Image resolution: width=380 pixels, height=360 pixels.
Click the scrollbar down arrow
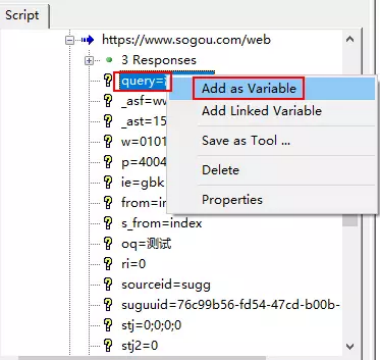[350, 347]
